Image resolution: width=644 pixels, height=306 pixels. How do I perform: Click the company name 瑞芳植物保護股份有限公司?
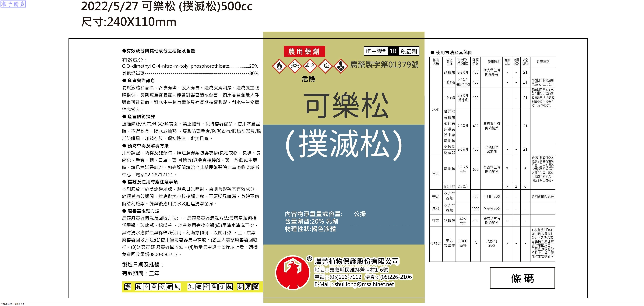point(357,262)
